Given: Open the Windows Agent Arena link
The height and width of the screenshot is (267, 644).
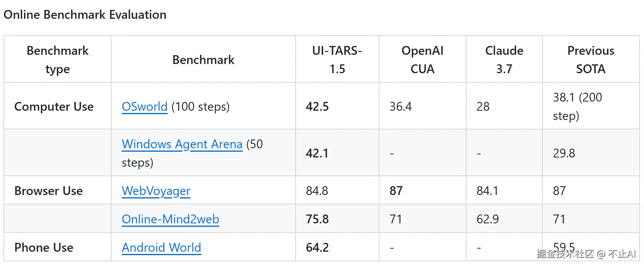Looking at the screenshot, I should 182,144.
